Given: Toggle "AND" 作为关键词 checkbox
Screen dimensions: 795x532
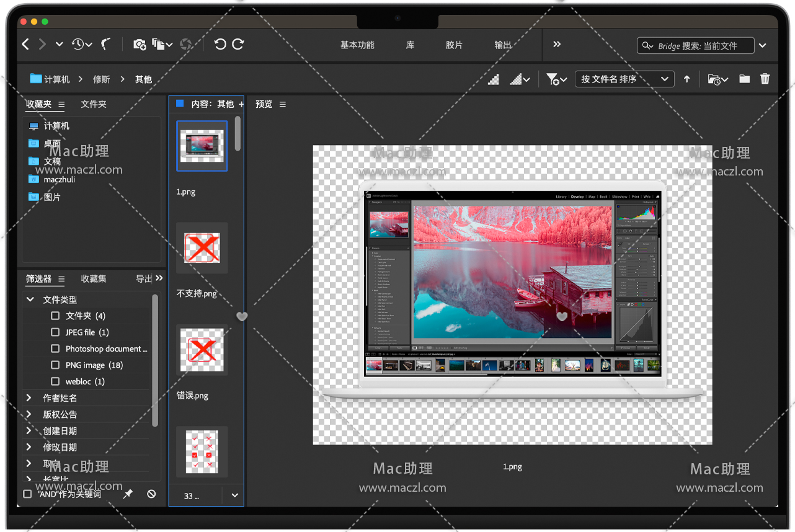Looking at the screenshot, I should (x=27, y=494).
